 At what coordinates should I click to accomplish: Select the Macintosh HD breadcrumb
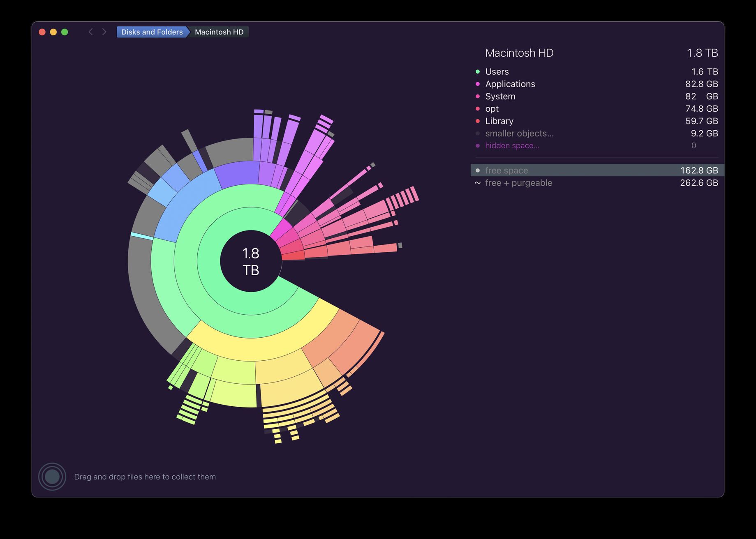(x=219, y=32)
